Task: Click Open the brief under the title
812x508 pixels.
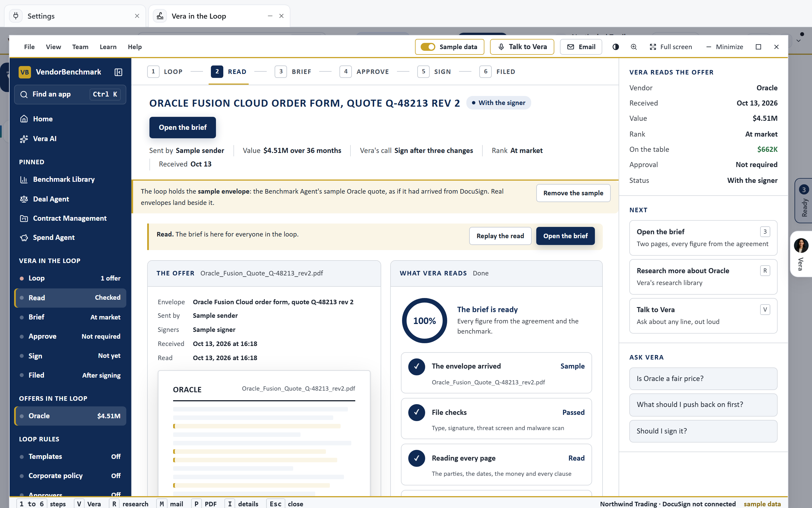Action: (182, 127)
